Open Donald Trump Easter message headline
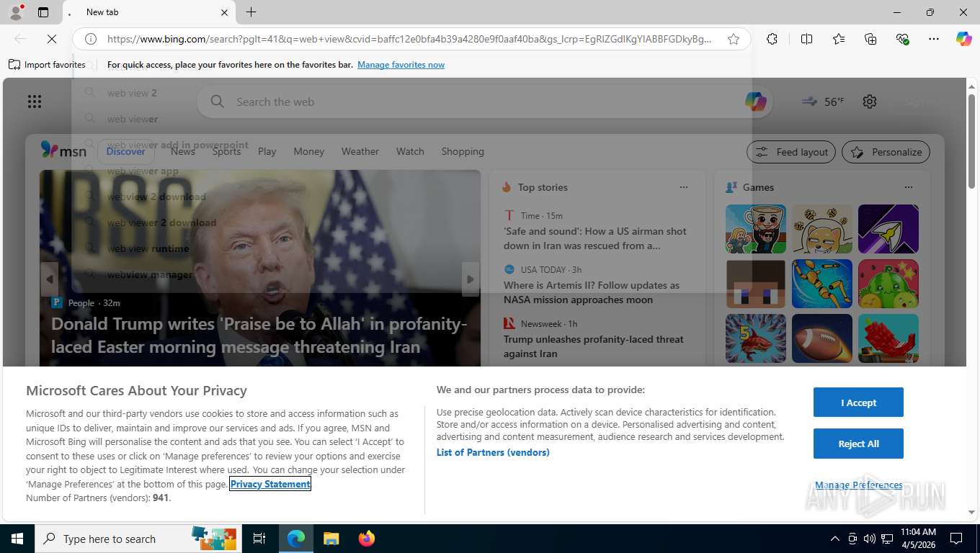 click(259, 336)
